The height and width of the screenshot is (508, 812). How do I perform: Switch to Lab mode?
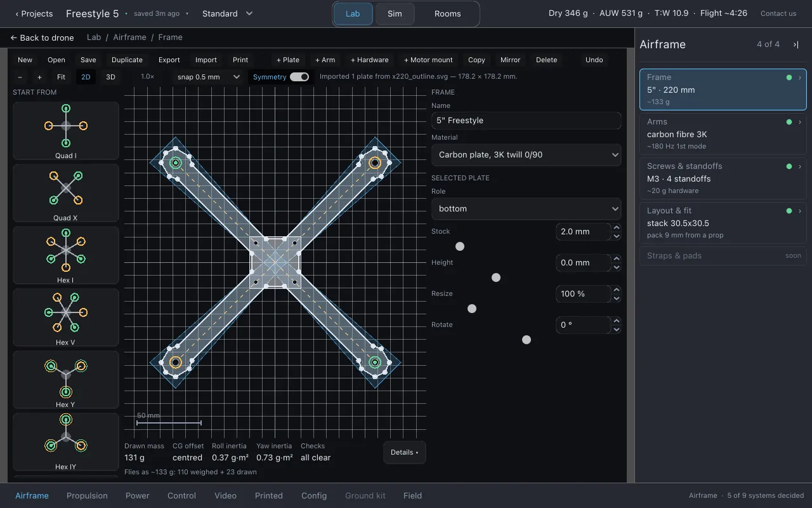coord(353,14)
